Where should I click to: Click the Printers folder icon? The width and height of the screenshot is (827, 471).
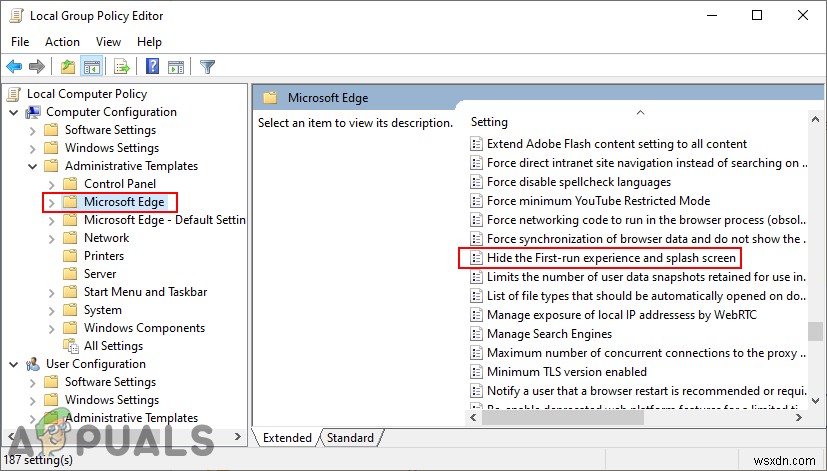[70, 256]
